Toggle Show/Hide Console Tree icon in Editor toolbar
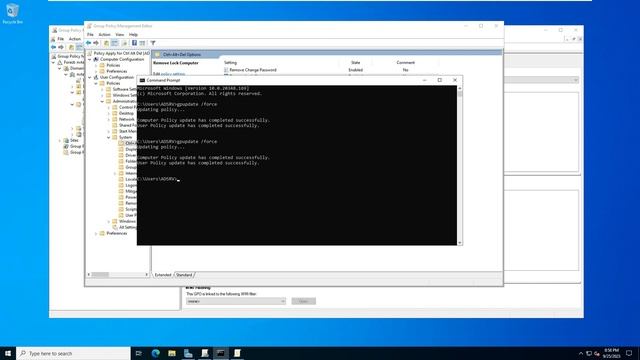640x360 pixels. click(x=115, y=43)
